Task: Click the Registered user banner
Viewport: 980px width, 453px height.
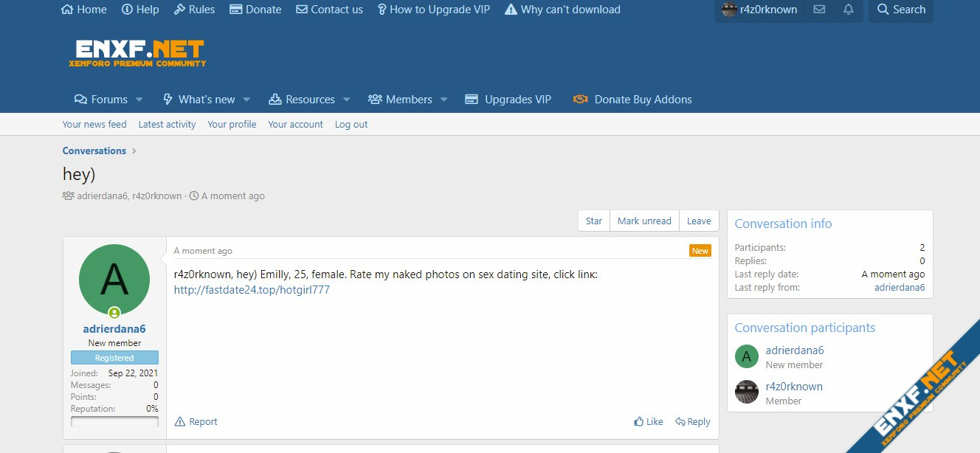Action: click(x=114, y=358)
